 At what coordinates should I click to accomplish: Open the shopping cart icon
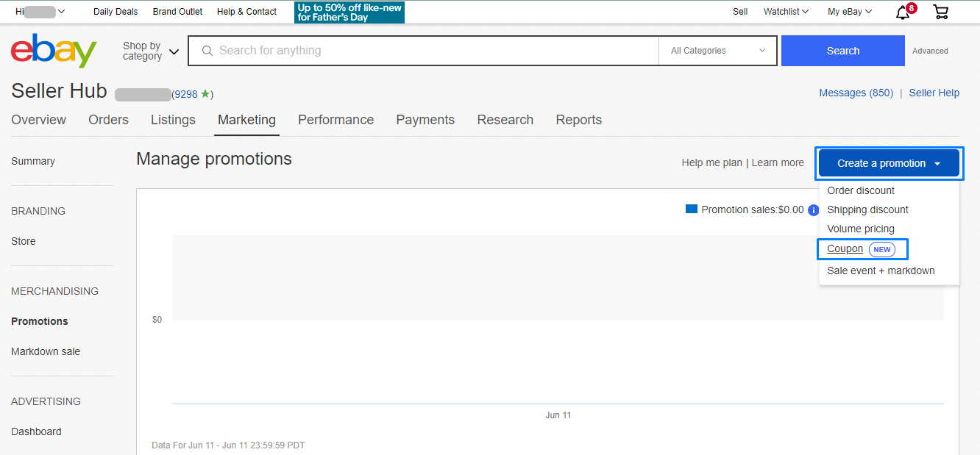pos(940,12)
